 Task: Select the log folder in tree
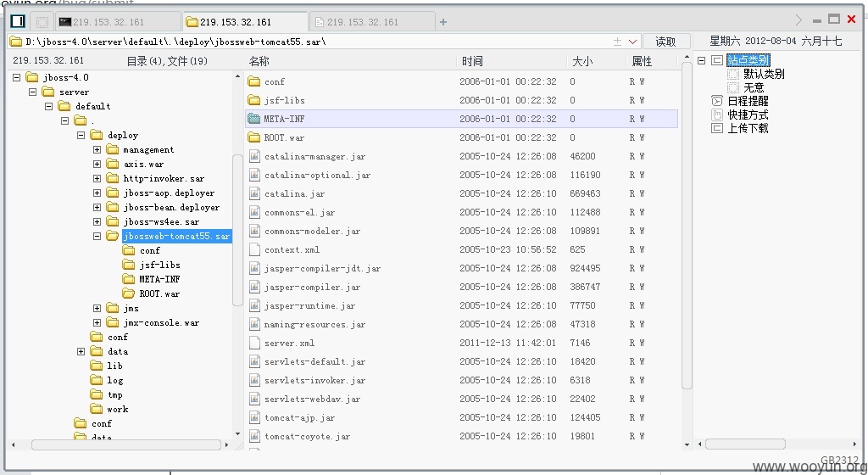click(115, 380)
